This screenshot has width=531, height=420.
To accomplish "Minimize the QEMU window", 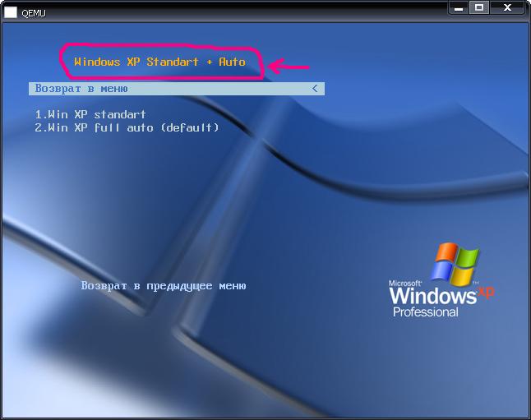I will click(459, 7).
